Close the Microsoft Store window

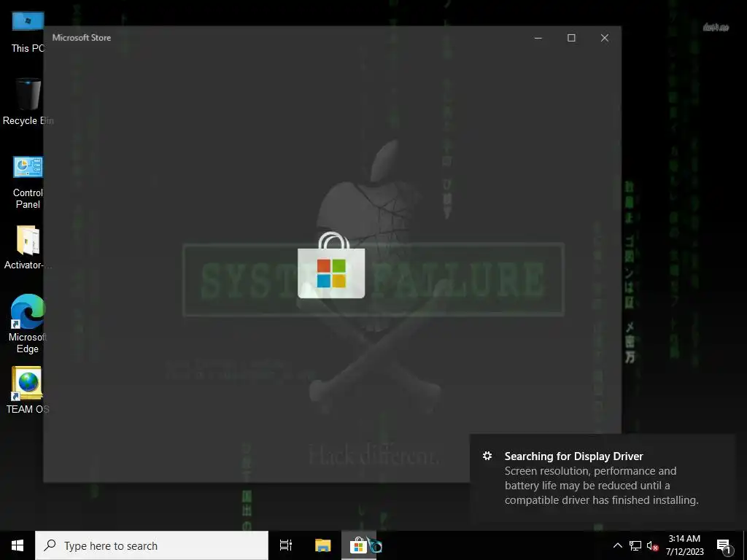click(x=605, y=38)
